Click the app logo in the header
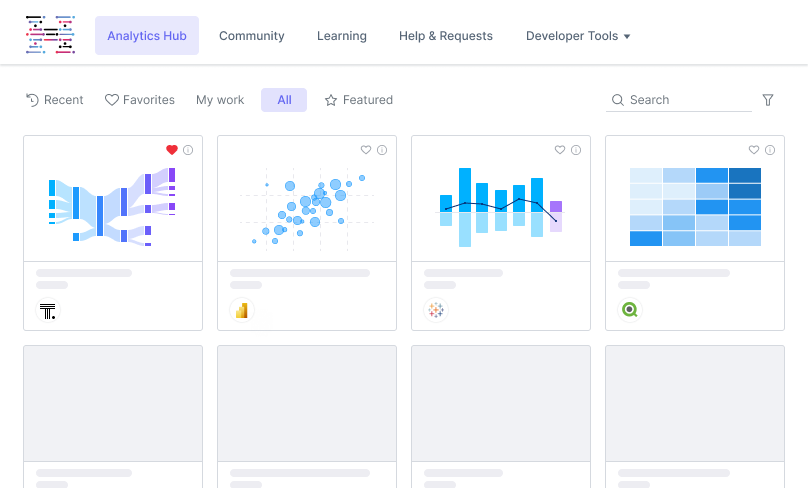The width and height of the screenshot is (808, 488). click(50, 35)
